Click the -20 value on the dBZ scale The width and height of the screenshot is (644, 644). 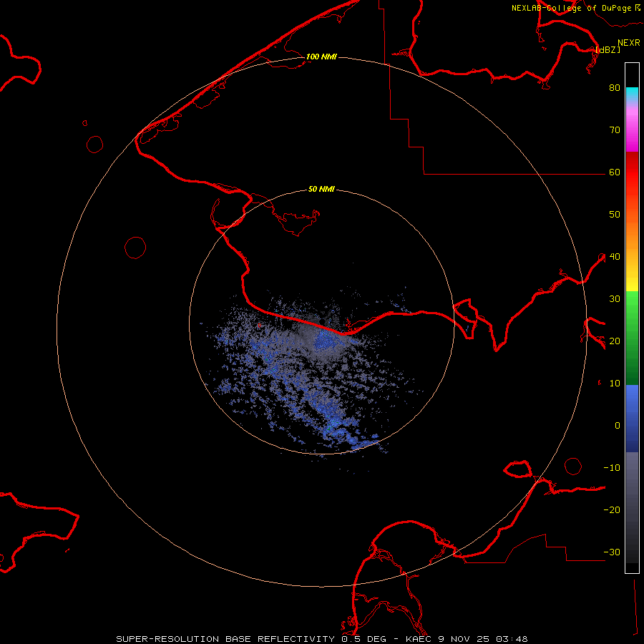pos(612,509)
